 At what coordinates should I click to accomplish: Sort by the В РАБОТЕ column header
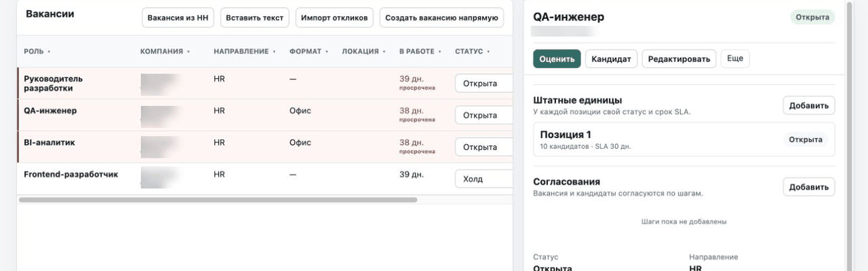420,52
